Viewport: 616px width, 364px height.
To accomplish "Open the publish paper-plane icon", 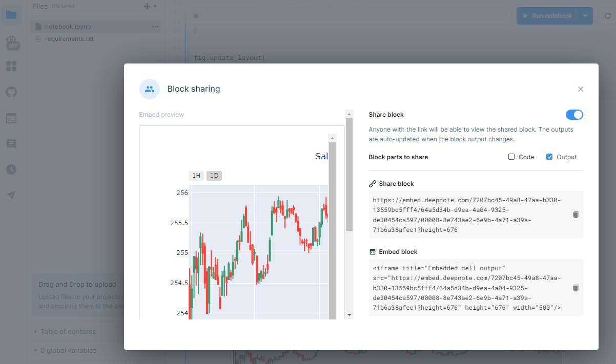I will coord(11,195).
